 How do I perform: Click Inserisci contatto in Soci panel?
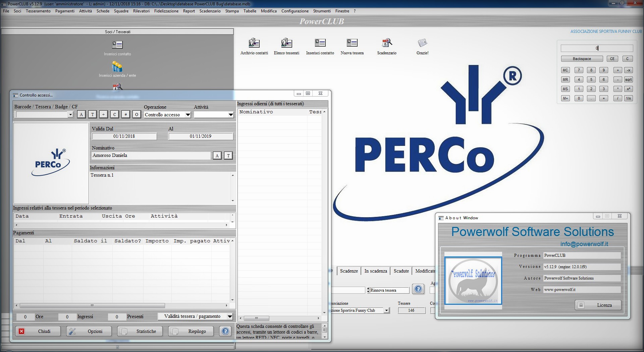(117, 45)
